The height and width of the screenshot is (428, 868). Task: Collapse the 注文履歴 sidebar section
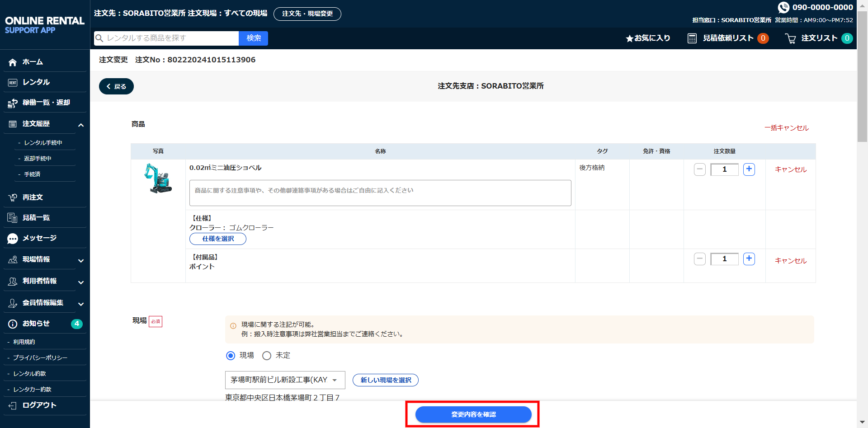point(81,125)
